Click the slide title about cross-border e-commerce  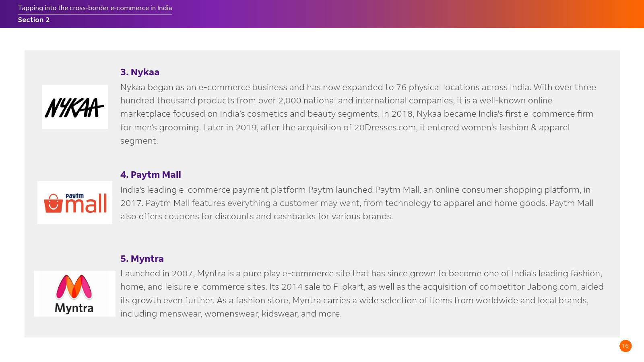pos(95,8)
